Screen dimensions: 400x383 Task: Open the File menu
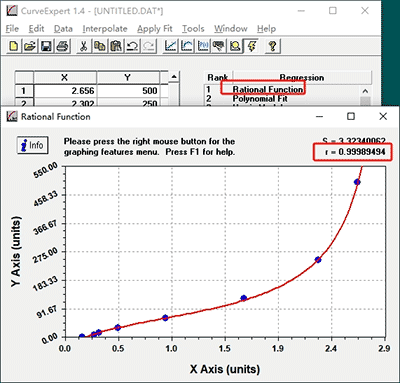coord(12,29)
